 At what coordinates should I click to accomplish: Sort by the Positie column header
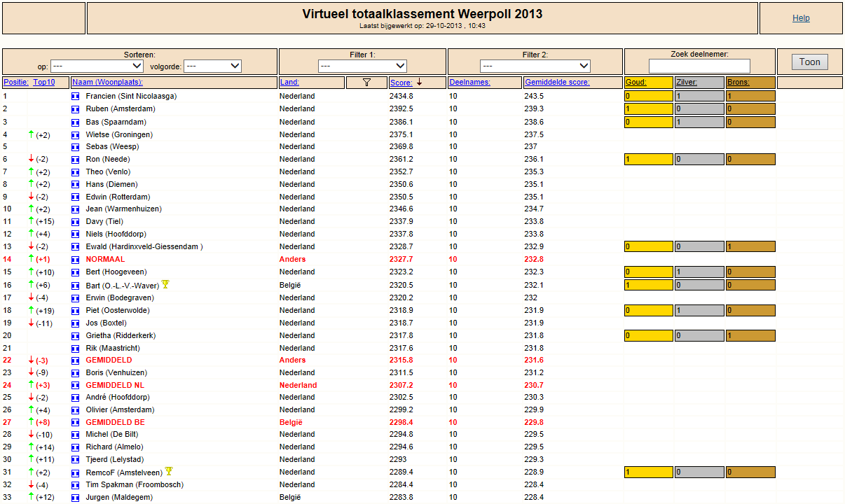16,83
